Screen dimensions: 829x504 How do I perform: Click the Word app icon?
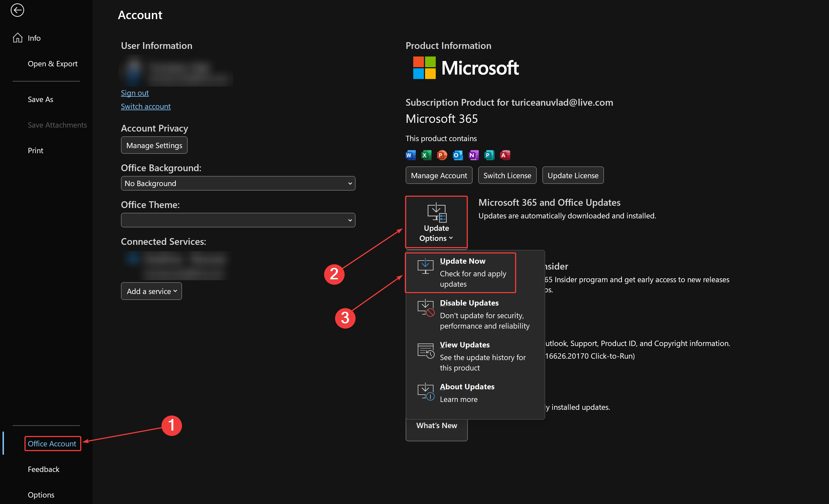pyautogui.click(x=410, y=155)
